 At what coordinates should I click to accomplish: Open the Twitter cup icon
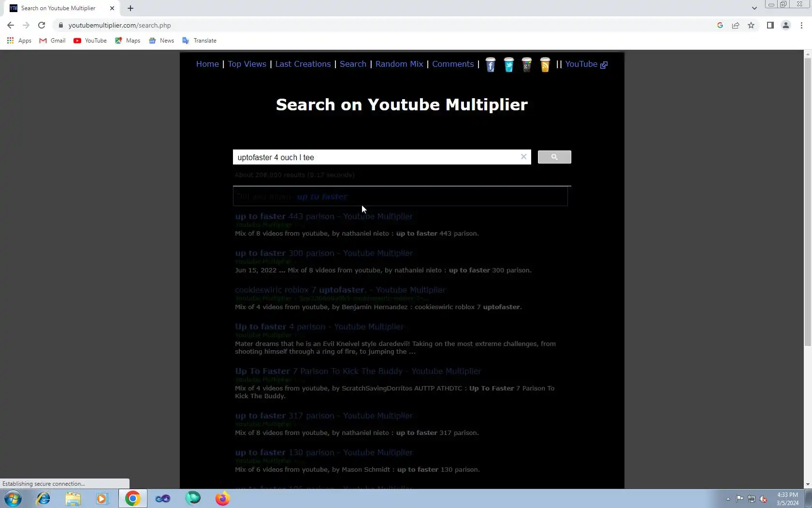[x=508, y=65]
